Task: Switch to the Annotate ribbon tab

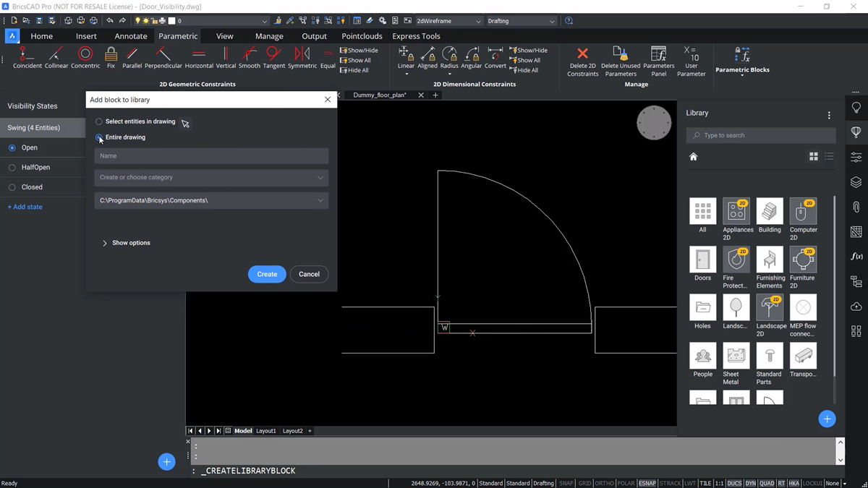Action: coord(130,35)
